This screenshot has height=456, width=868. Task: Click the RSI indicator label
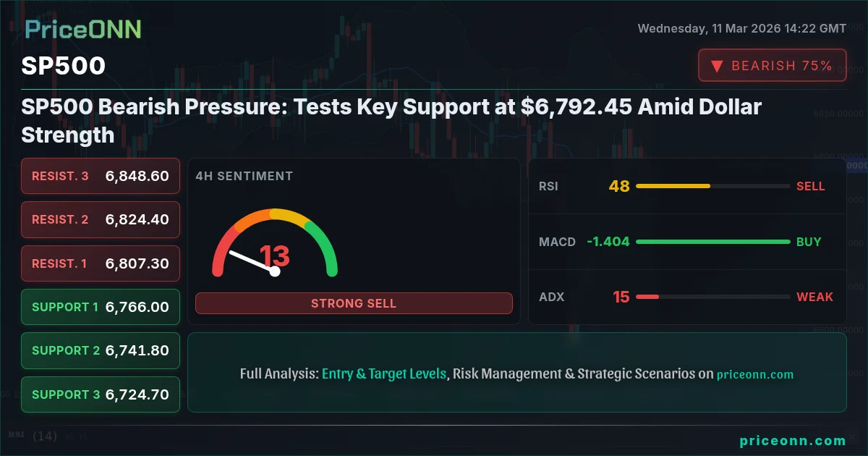[x=548, y=186]
